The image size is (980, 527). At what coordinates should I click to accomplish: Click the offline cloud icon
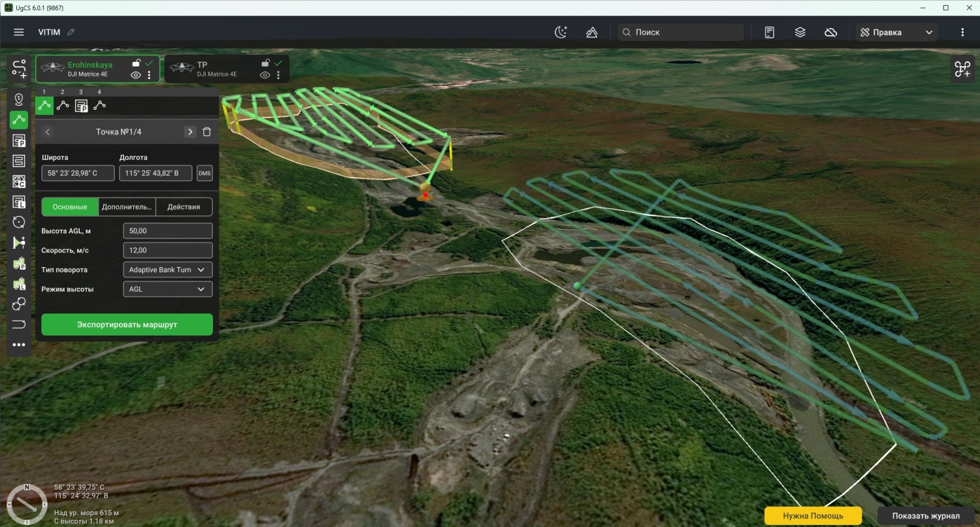point(831,32)
